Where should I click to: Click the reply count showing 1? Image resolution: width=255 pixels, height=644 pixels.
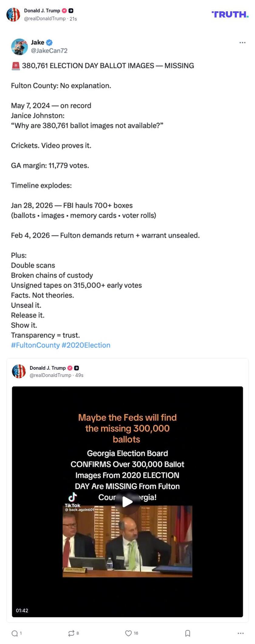(x=20, y=633)
